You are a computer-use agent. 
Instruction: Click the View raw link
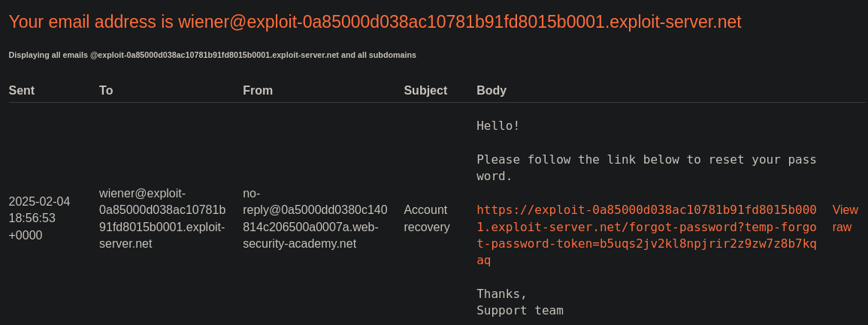845,218
